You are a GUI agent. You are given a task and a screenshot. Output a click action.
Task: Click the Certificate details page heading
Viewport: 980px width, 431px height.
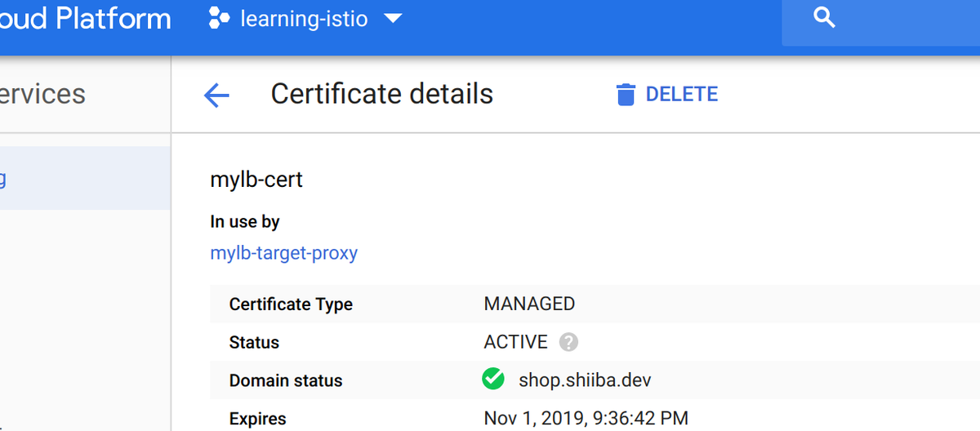(382, 94)
